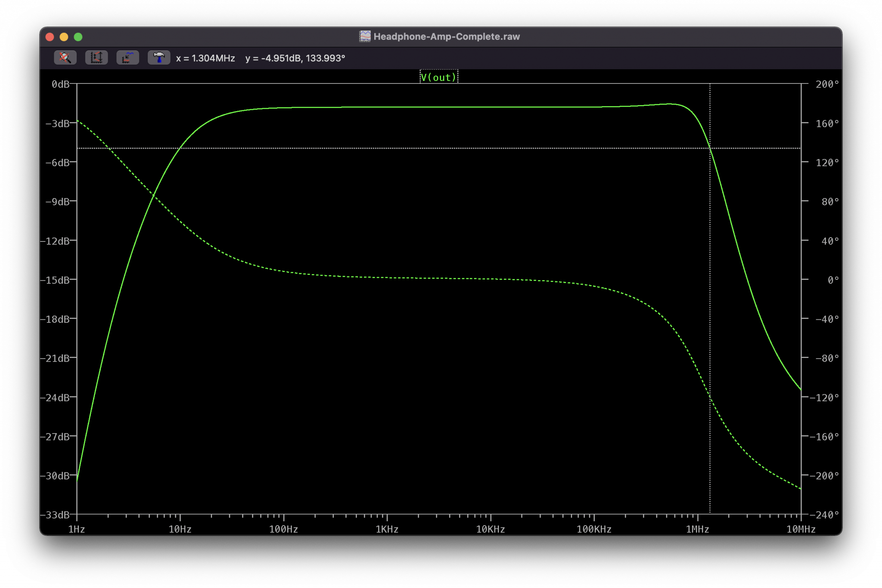
Task: Click the x = 1.304MHz cursor readout
Action: [x=205, y=58]
